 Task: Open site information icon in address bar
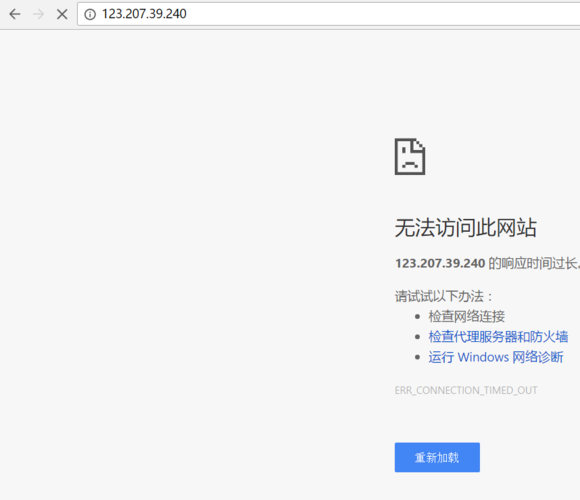(x=90, y=14)
